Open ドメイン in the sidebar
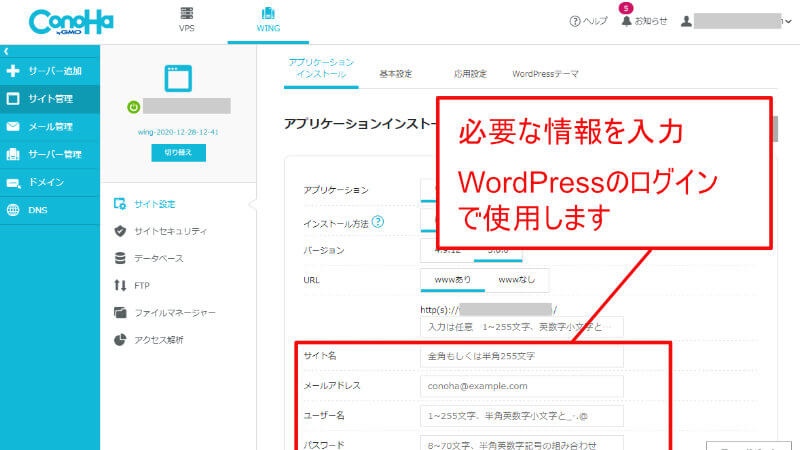 (x=50, y=182)
